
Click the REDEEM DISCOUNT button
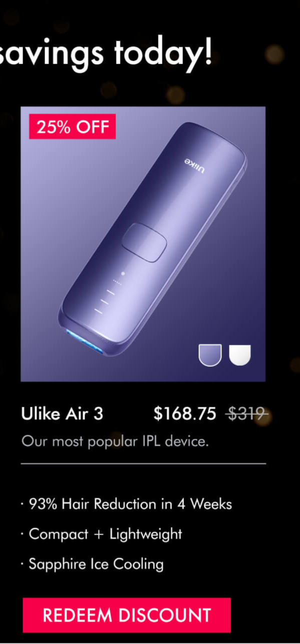tap(126, 615)
